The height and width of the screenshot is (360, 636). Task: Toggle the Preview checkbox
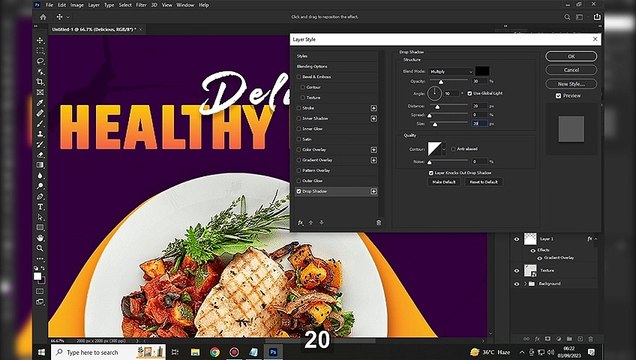coord(559,96)
